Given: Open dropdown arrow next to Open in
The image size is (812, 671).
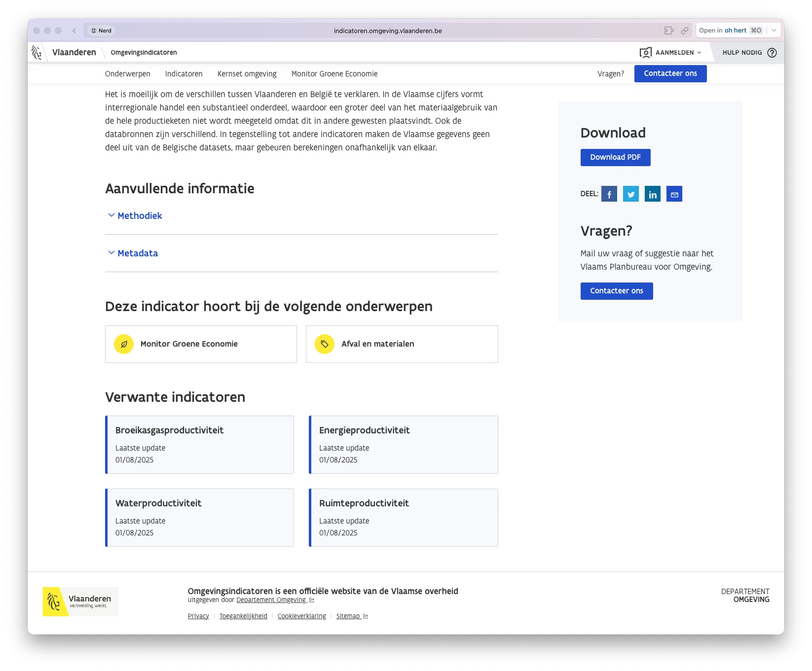Looking at the screenshot, I should pyautogui.click(x=774, y=31).
